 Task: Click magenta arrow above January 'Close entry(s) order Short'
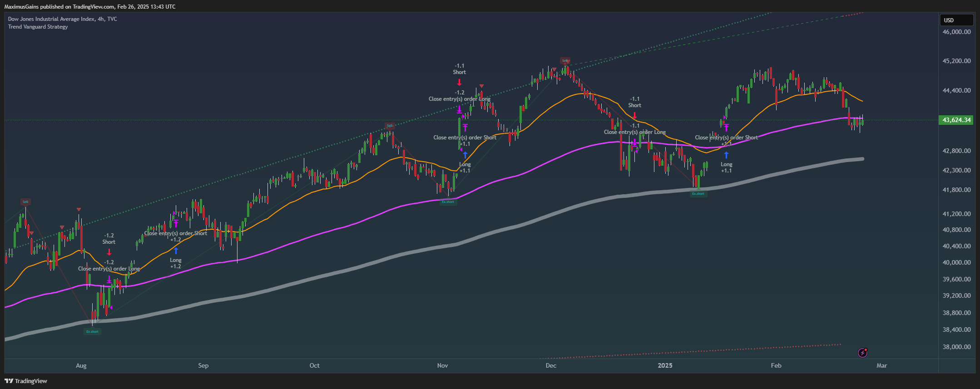[x=726, y=128]
